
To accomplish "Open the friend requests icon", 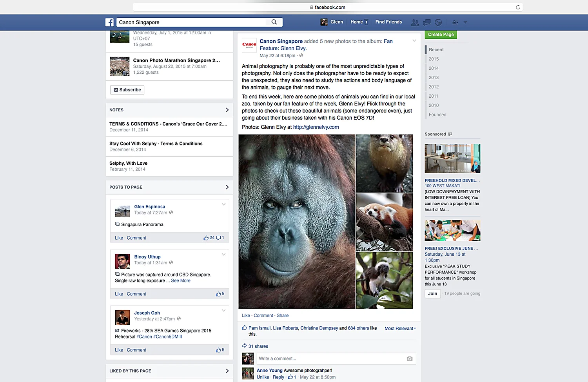I will coord(415,22).
